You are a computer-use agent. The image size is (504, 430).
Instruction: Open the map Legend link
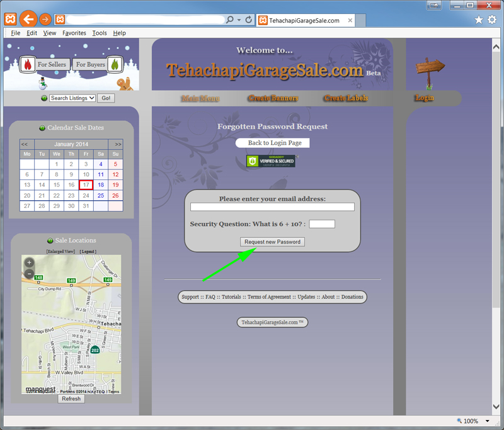click(x=88, y=251)
